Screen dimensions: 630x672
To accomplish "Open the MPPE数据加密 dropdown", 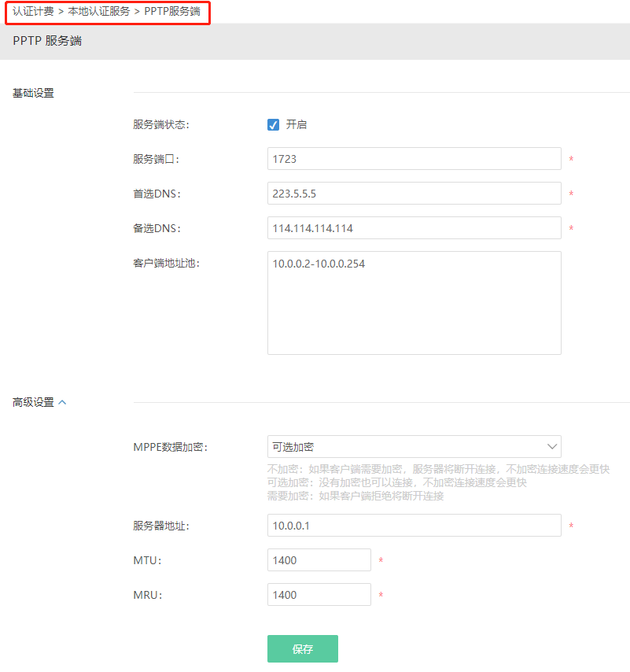I will click(x=414, y=447).
